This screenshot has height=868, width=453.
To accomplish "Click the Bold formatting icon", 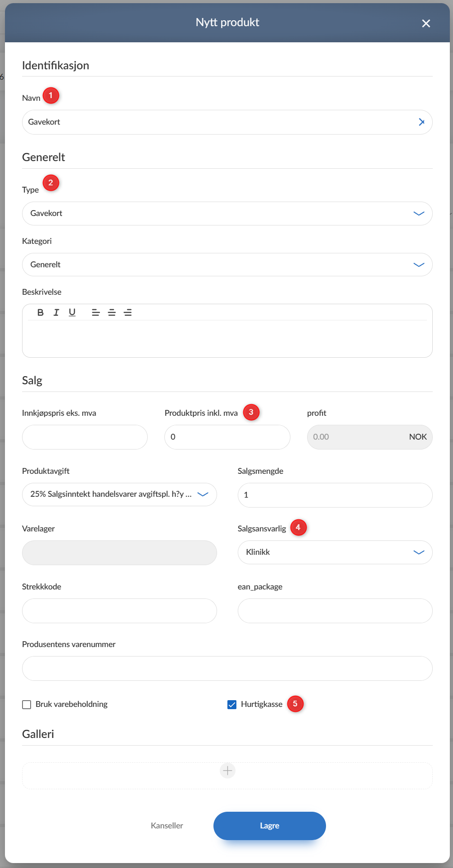I will click(x=41, y=312).
